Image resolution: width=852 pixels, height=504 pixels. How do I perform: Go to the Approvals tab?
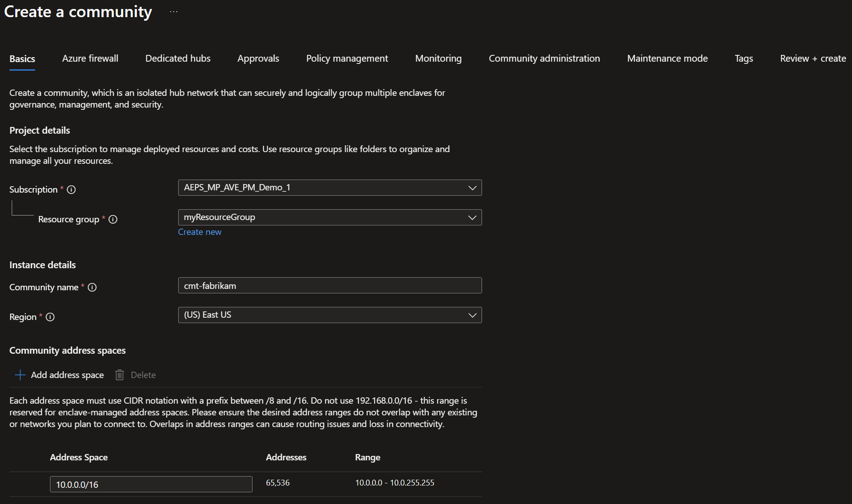[258, 58]
